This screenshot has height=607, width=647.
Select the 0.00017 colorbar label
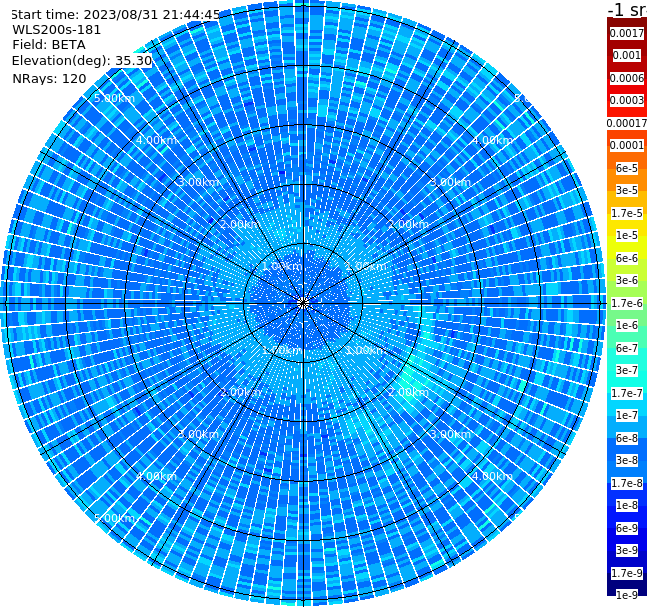[627, 123]
